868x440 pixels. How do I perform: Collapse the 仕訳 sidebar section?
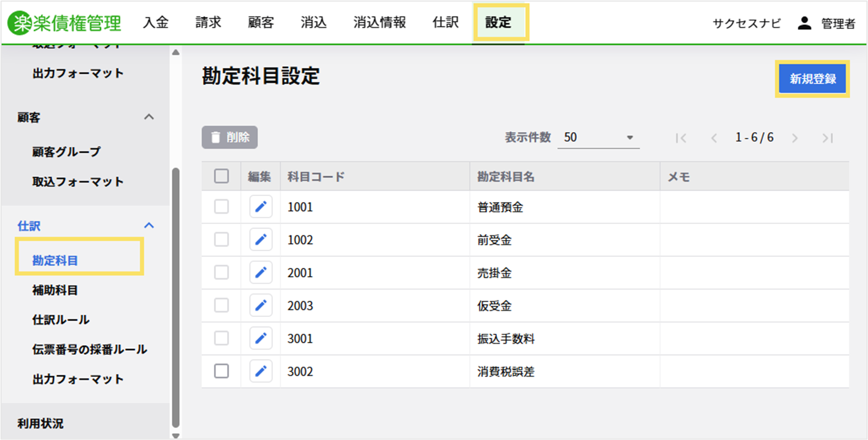coord(149,226)
